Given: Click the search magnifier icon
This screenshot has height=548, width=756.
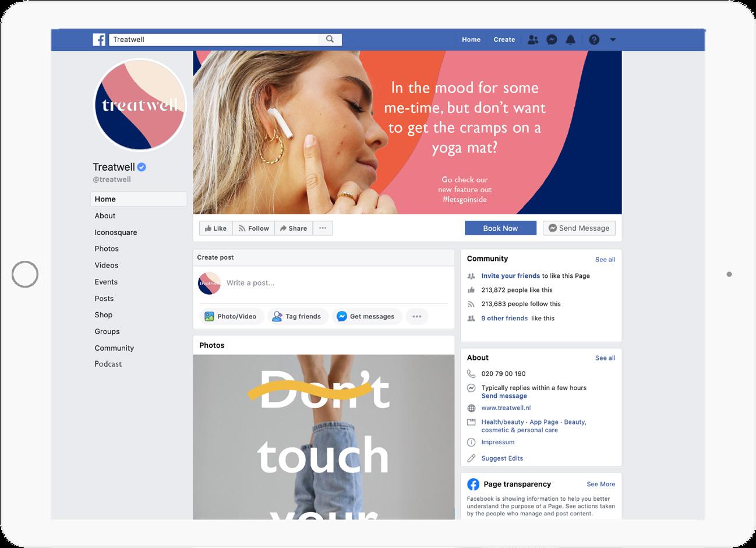Looking at the screenshot, I should click(330, 39).
